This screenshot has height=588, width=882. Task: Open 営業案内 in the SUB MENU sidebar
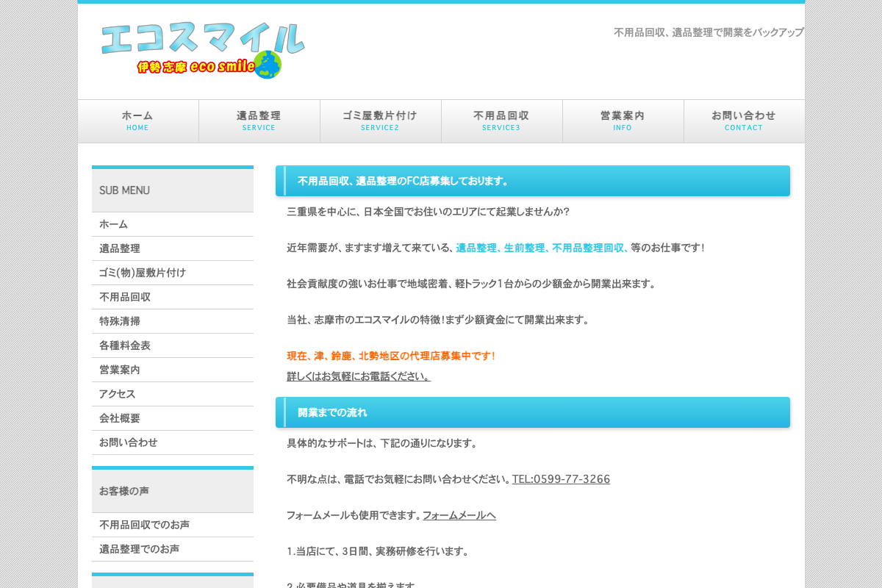click(x=173, y=370)
